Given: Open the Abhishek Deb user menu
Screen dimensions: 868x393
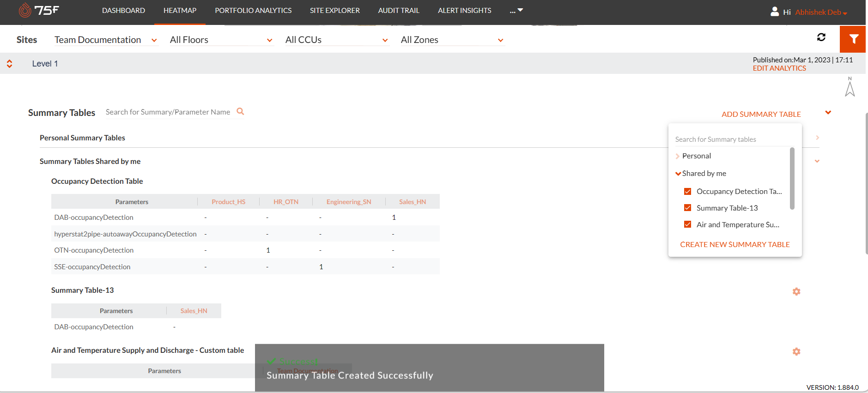Looking at the screenshot, I should pyautogui.click(x=821, y=12).
